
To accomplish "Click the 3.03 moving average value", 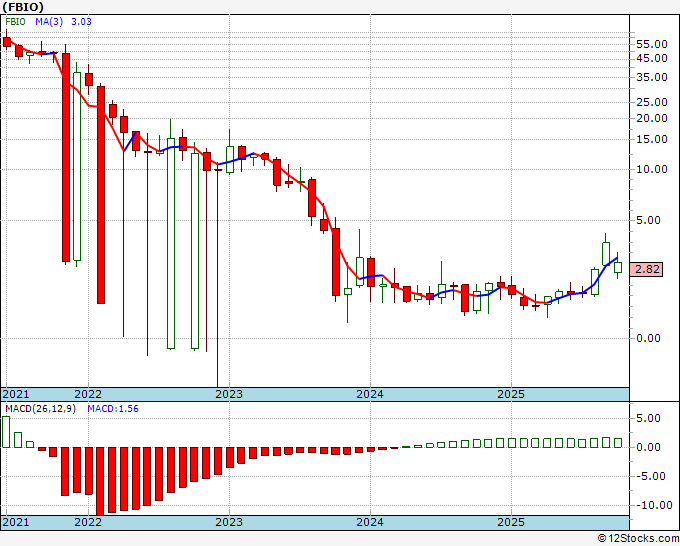I will [81, 22].
